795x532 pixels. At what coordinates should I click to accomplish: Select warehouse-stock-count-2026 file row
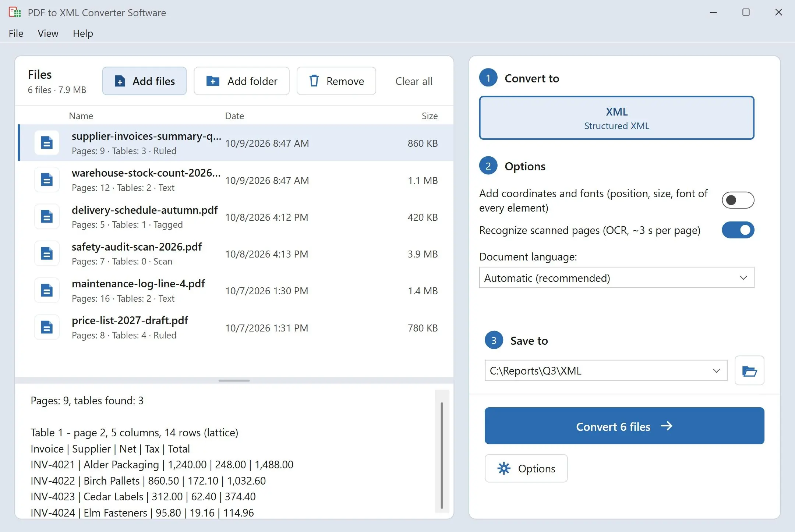pos(236,180)
